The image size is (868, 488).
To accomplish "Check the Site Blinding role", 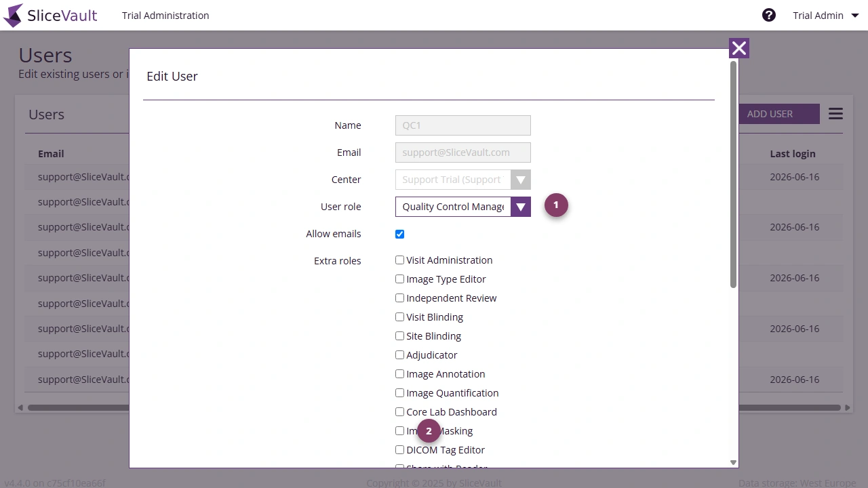I will click(399, 336).
